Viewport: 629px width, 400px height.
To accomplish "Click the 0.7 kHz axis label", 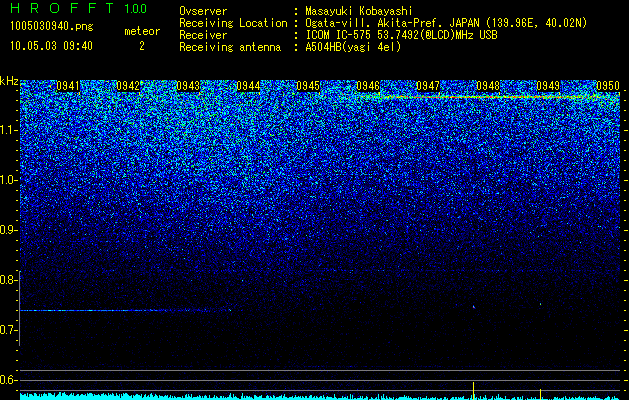I will click(8, 330).
